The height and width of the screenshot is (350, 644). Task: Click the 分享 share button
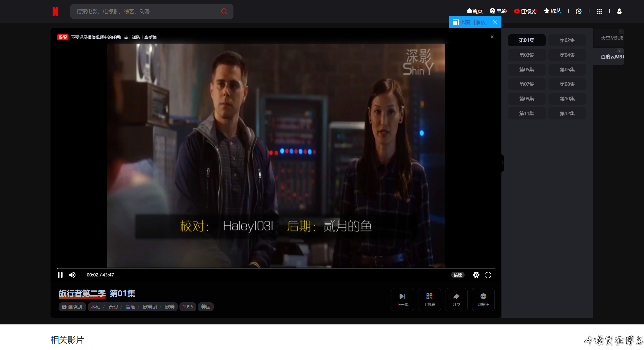click(x=456, y=300)
